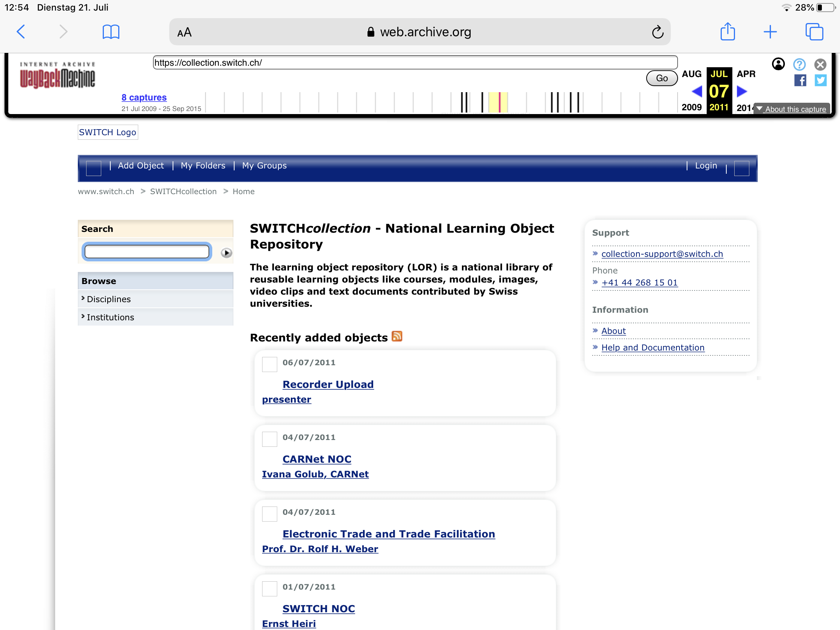
Task: Follow www.switch.ch breadcrumb
Action: pos(106,191)
